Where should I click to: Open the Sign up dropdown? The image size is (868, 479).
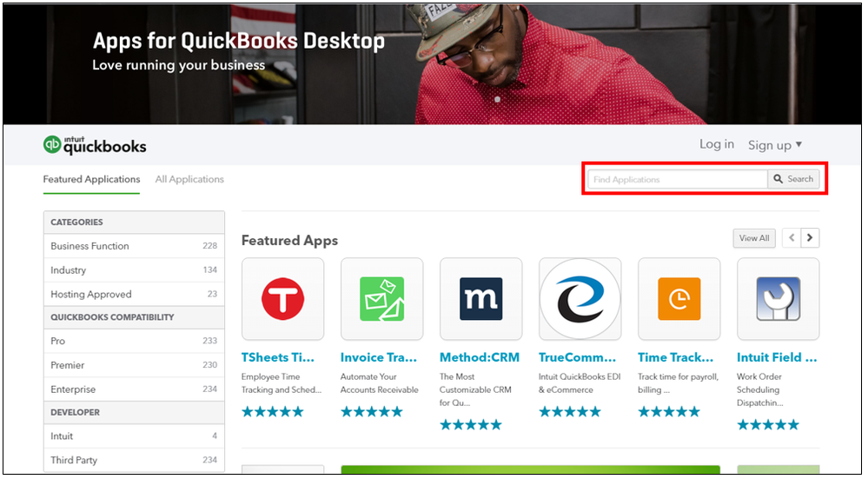775,145
